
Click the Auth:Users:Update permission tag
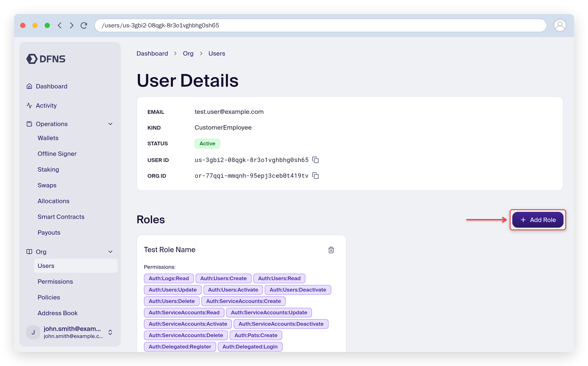(173, 290)
